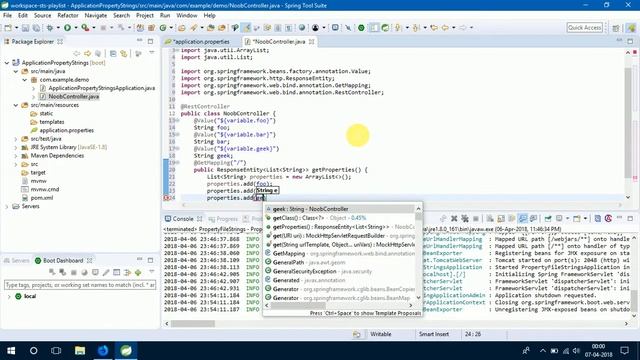Click the open browser icon in Boot Dashboard
640x360 pixels.
pos(84,272)
